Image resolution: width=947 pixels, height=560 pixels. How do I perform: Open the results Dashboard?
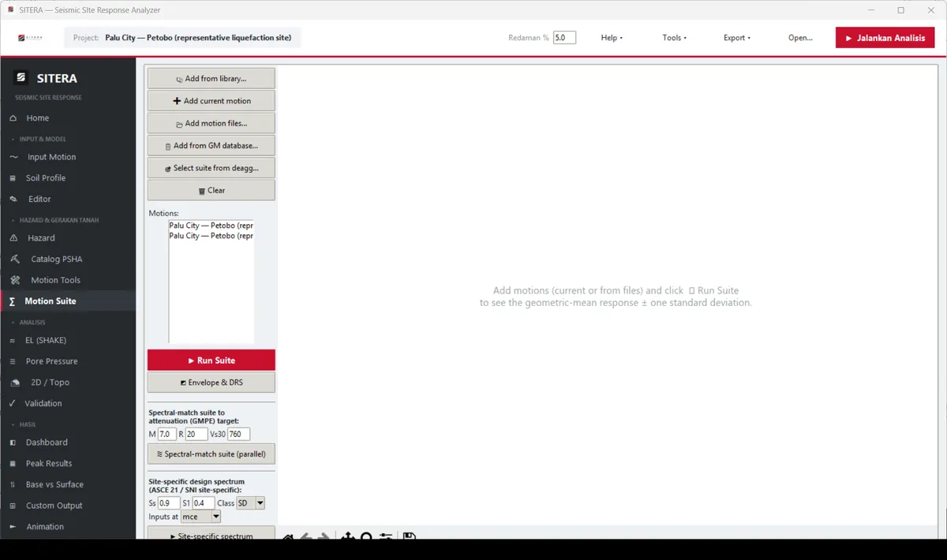[68, 442]
